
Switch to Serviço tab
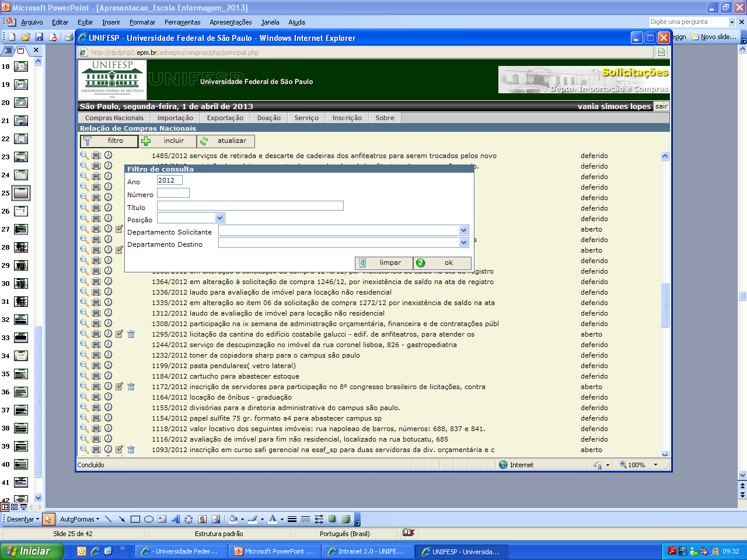click(x=306, y=118)
